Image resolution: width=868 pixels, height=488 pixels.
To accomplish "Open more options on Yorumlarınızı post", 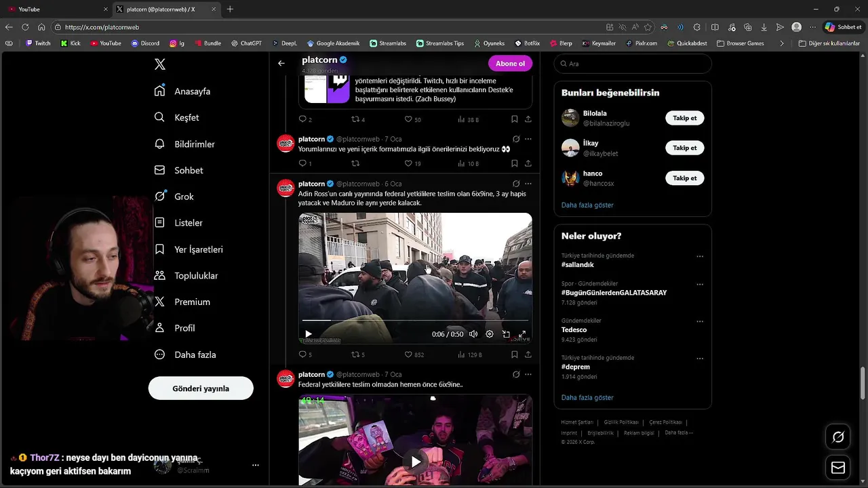I will pyautogui.click(x=528, y=139).
